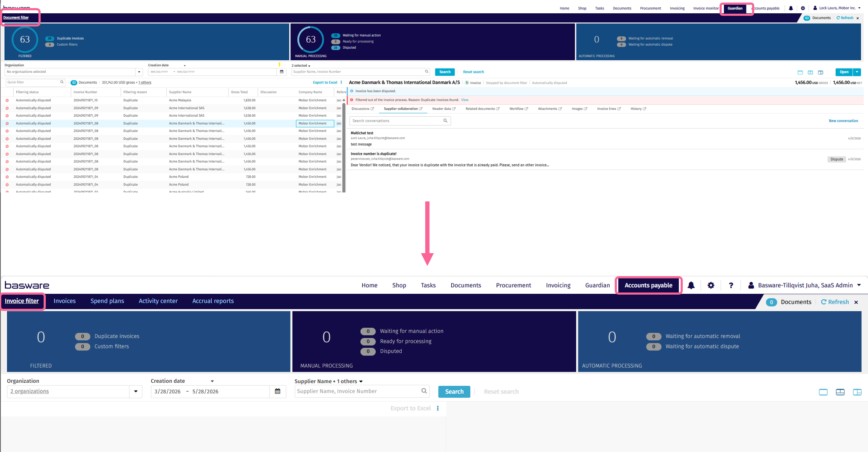Open organization dropdown showing No organizations selected
Image resolution: width=868 pixels, height=452 pixels.
coord(139,72)
